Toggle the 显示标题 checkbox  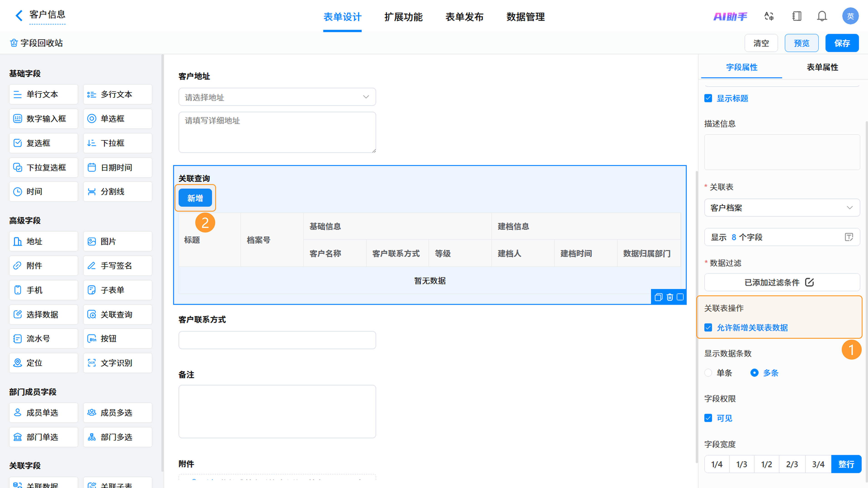pos(708,98)
